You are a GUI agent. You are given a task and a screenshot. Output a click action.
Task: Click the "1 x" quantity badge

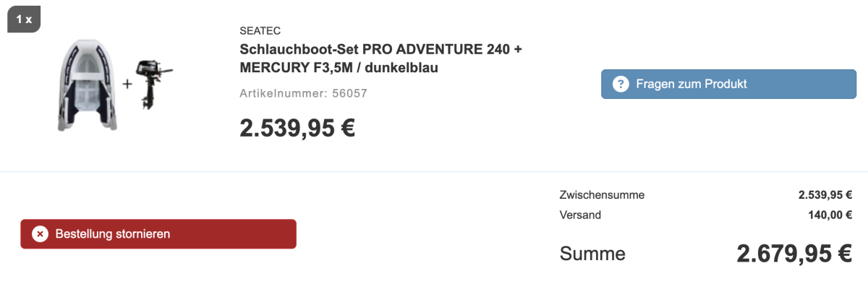pyautogui.click(x=24, y=20)
